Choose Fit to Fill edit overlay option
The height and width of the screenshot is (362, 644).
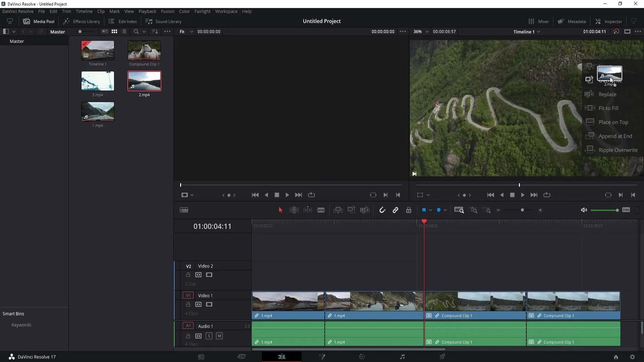tap(608, 108)
